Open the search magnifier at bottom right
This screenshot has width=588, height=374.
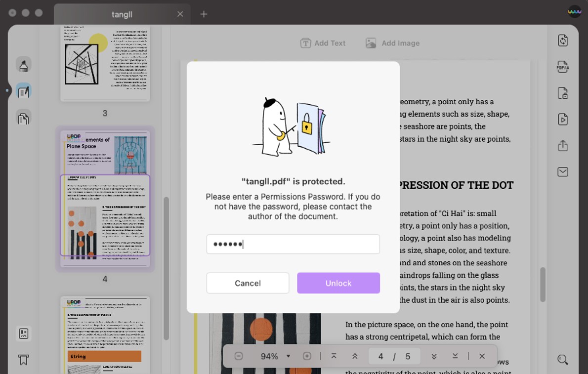pyautogui.click(x=562, y=359)
